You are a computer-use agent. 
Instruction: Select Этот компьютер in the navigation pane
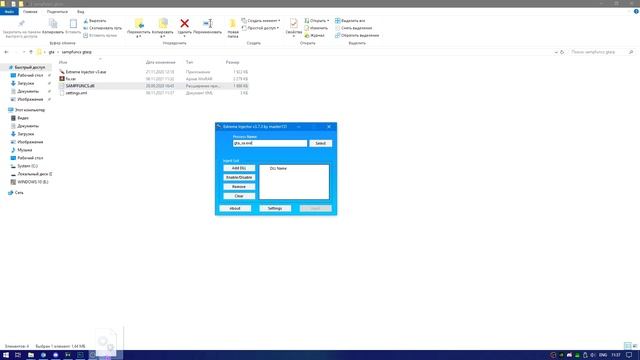coord(29,110)
